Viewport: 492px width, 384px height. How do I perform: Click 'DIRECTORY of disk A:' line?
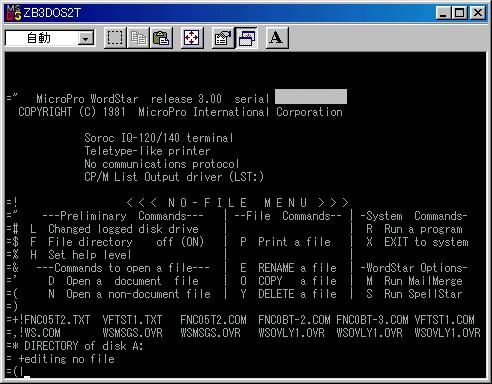click(x=84, y=346)
